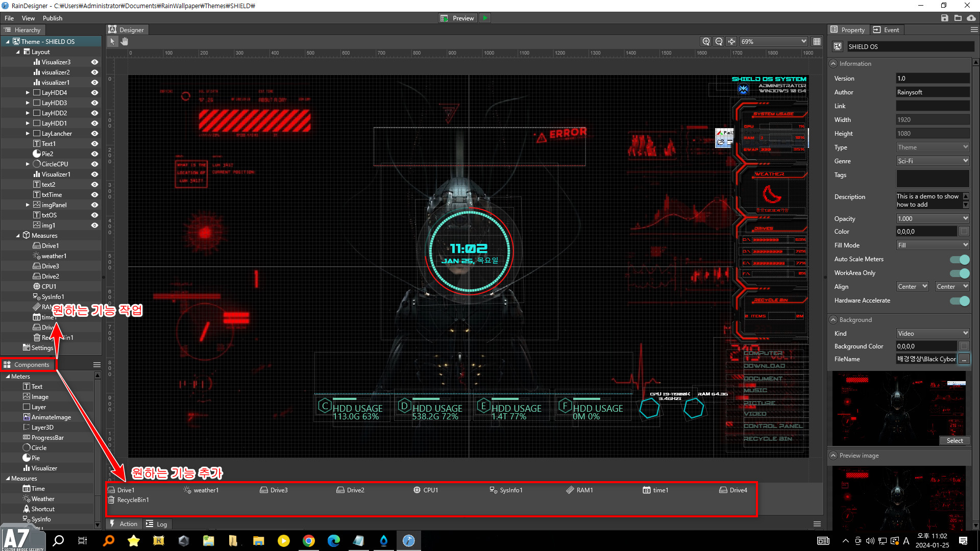Select the hand pan tool

tap(124, 41)
